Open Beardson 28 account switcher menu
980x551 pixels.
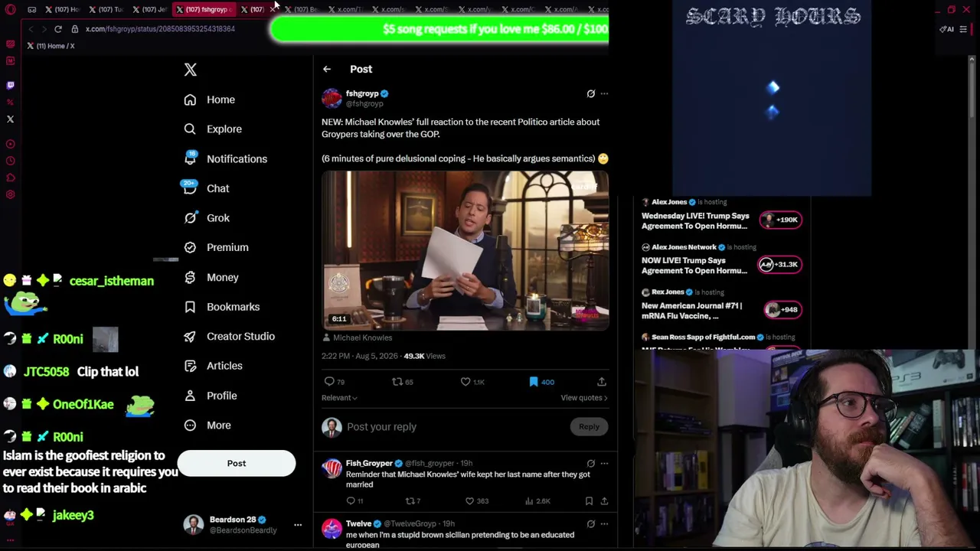point(298,525)
